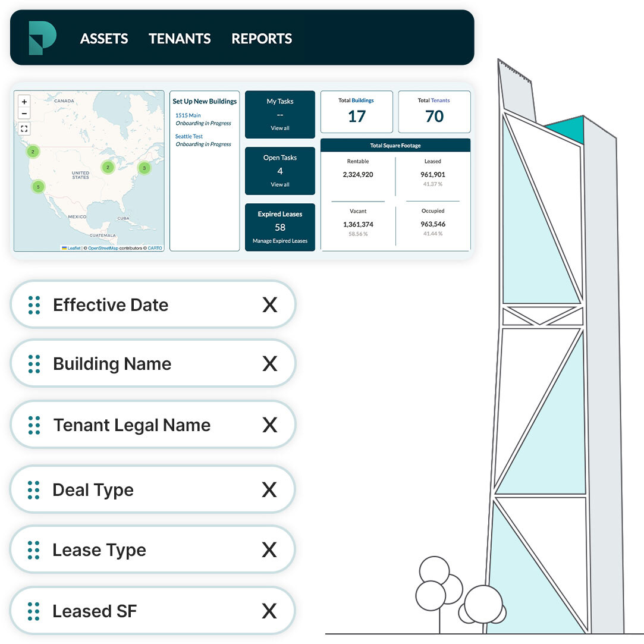
Task: Zoom out on the map
Action: pos(24,113)
